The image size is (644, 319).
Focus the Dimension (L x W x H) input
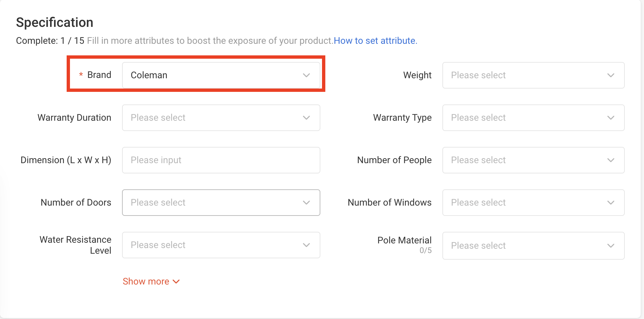pyautogui.click(x=221, y=160)
